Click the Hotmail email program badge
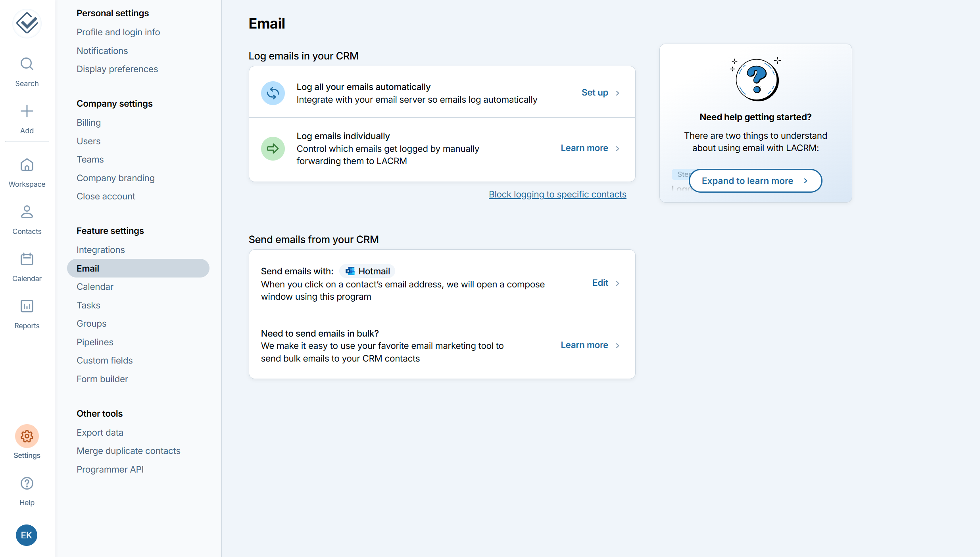The image size is (980, 557). (367, 271)
